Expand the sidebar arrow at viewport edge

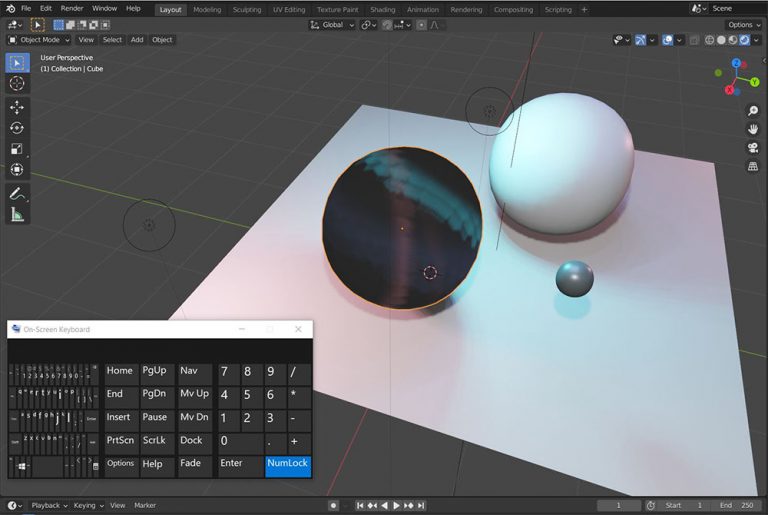coord(764,61)
